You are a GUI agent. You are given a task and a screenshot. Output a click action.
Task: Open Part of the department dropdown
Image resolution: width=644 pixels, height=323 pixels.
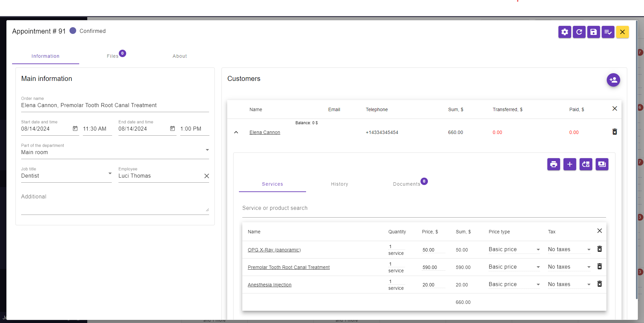[115, 152]
